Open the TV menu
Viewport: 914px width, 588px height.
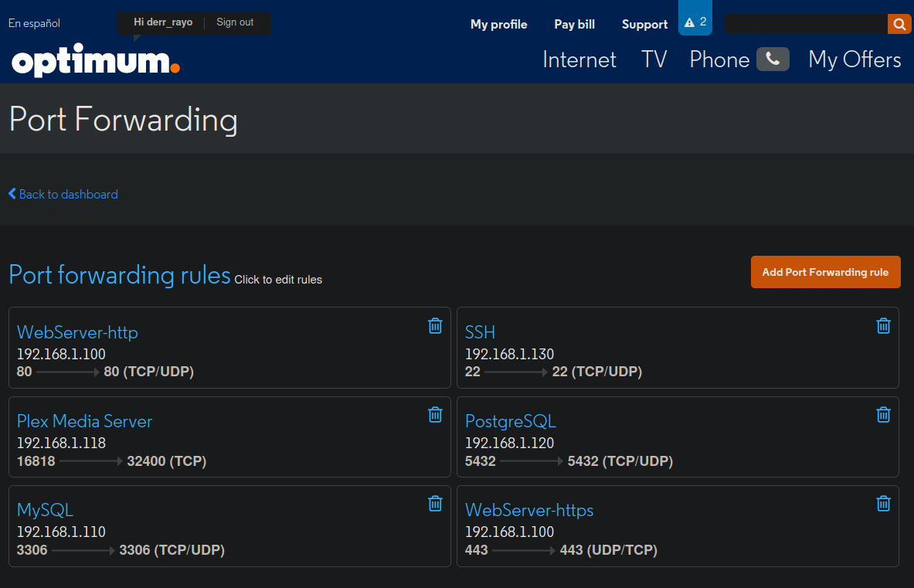coord(654,59)
